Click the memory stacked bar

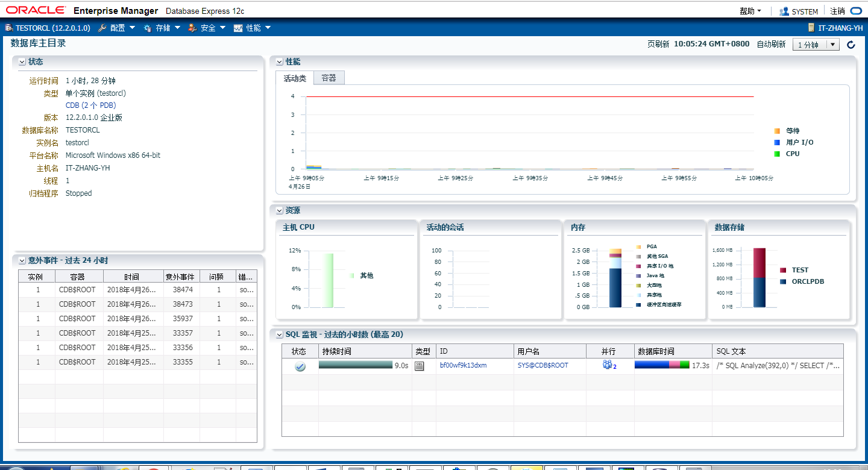click(615, 278)
